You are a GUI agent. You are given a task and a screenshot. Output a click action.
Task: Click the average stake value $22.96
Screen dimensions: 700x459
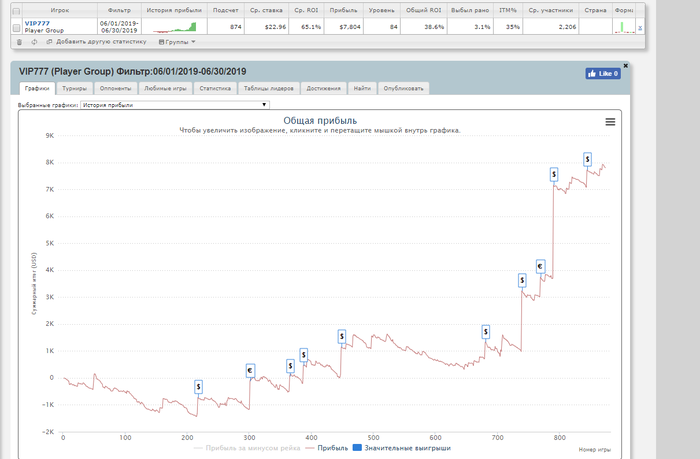point(275,27)
